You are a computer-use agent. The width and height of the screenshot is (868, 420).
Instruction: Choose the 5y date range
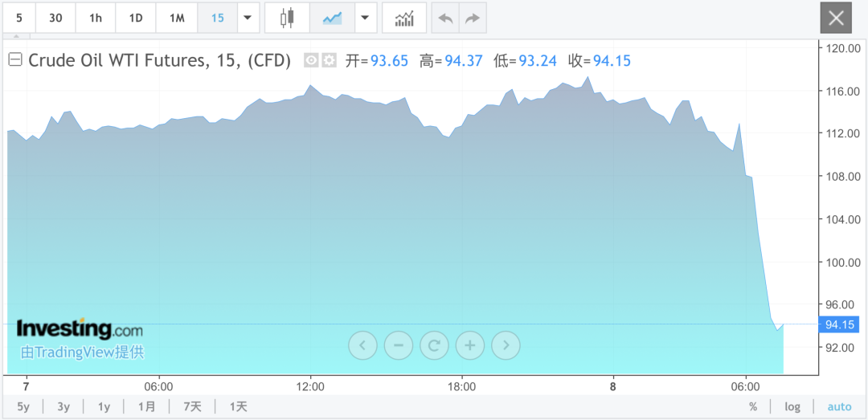click(23, 406)
